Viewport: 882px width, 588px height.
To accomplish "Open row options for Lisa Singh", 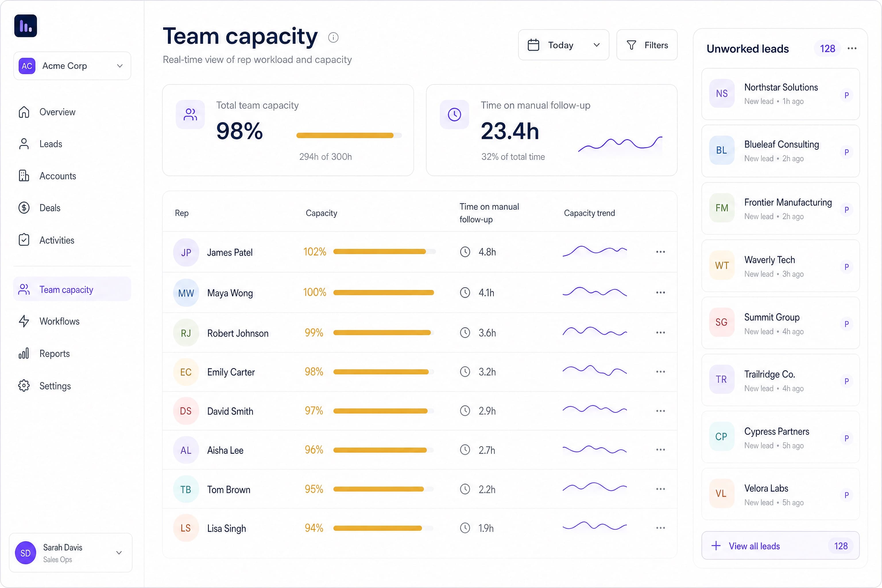I will click(660, 528).
